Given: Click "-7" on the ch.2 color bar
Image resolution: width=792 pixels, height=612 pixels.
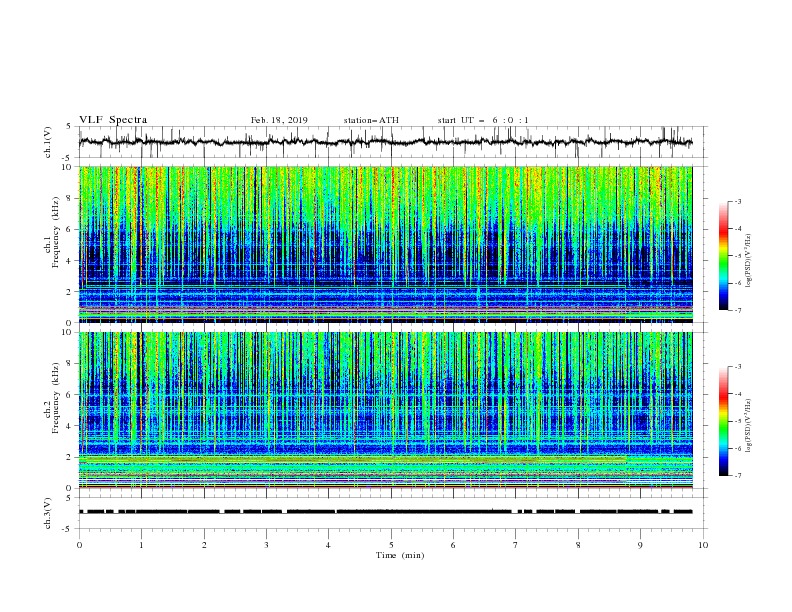Looking at the screenshot, I should point(737,476).
